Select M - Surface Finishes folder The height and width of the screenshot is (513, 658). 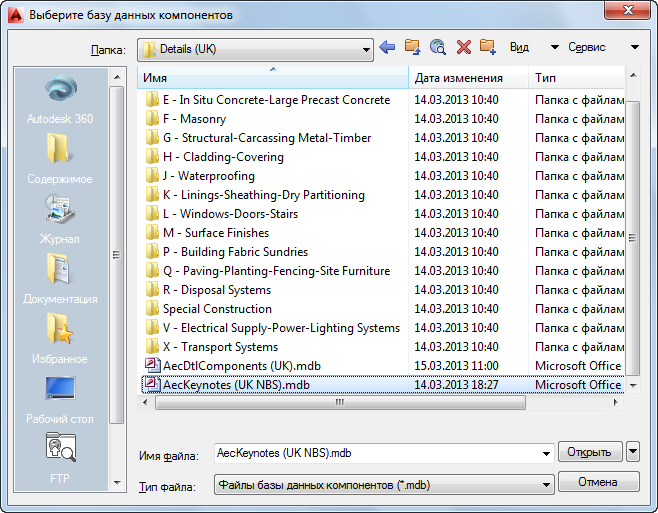tap(216, 233)
